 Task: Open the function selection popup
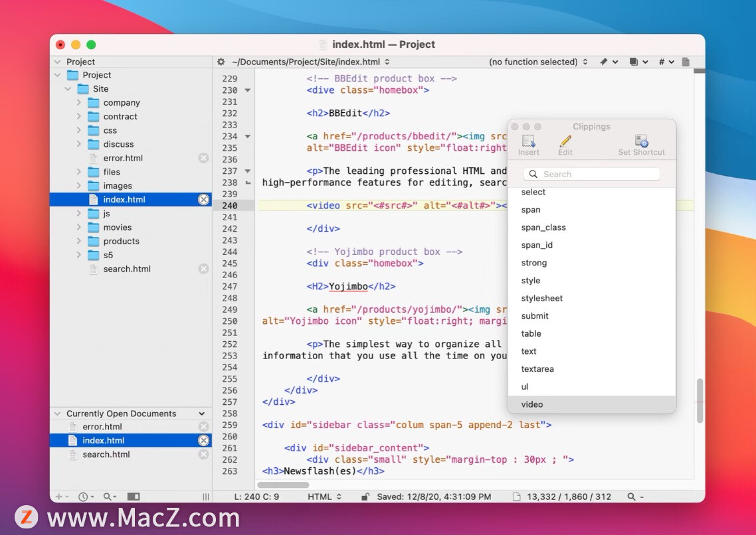coord(538,62)
